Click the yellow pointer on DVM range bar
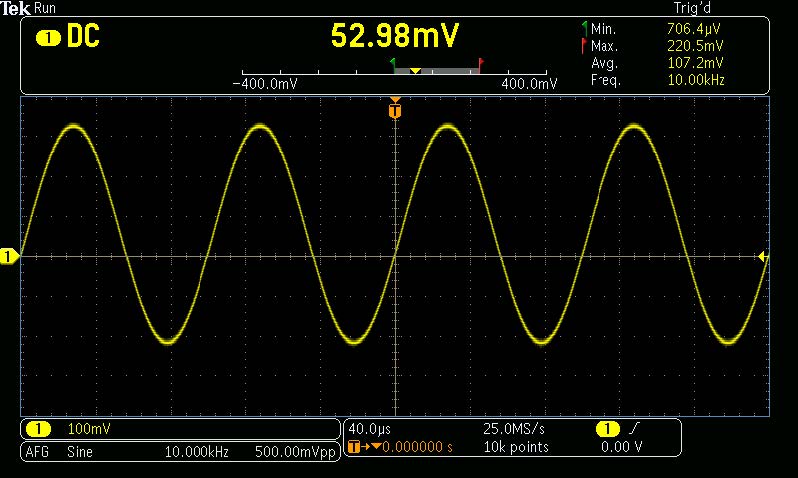Viewport: 798px width, 478px height. point(415,71)
